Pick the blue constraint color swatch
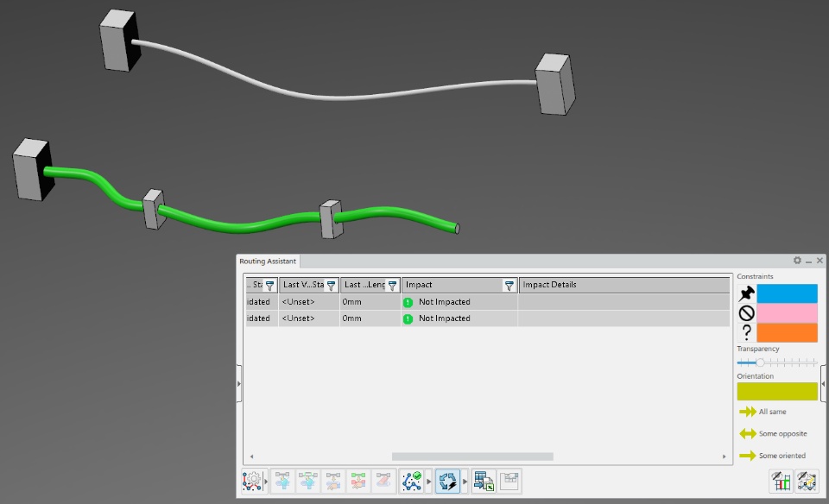Image resolution: width=829 pixels, height=504 pixels. 788,293
